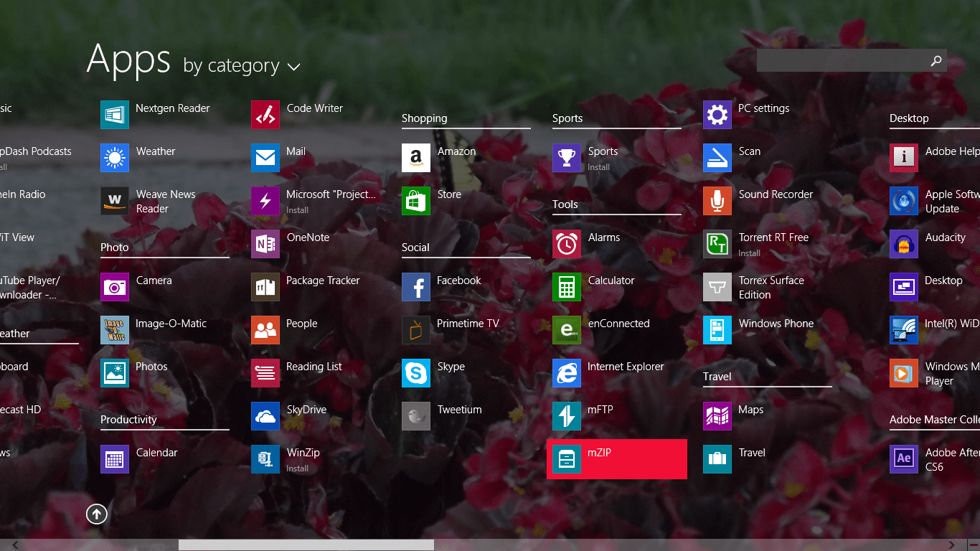Launch the Windows Phone icon
This screenshot has width=980, height=551.
pyautogui.click(x=717, y=330)
